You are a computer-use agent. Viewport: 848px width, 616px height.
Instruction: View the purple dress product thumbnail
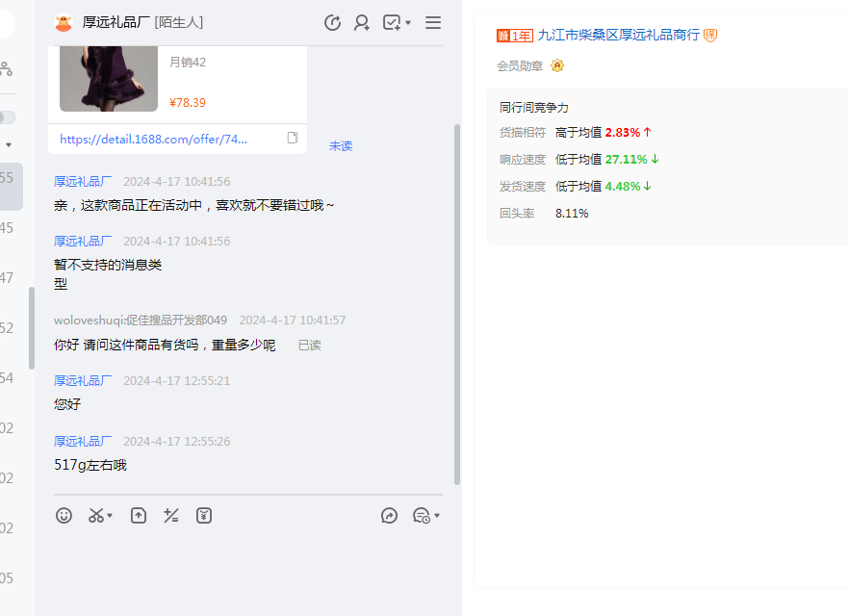(109, 78)
